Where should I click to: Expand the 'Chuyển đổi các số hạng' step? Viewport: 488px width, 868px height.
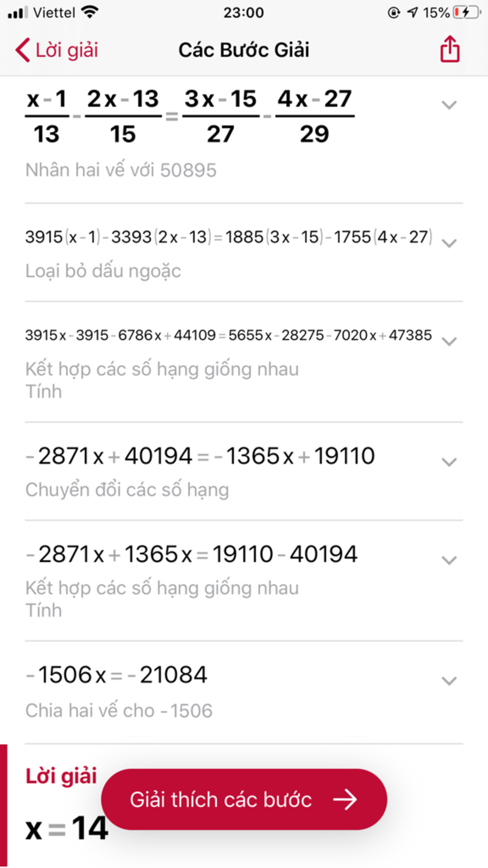tap(449, 462)
